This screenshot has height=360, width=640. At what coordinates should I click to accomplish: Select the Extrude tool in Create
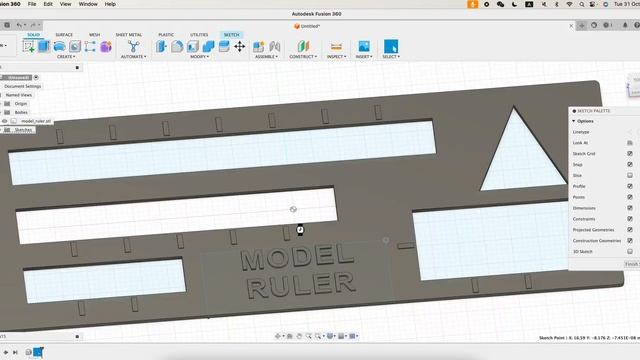44,46
